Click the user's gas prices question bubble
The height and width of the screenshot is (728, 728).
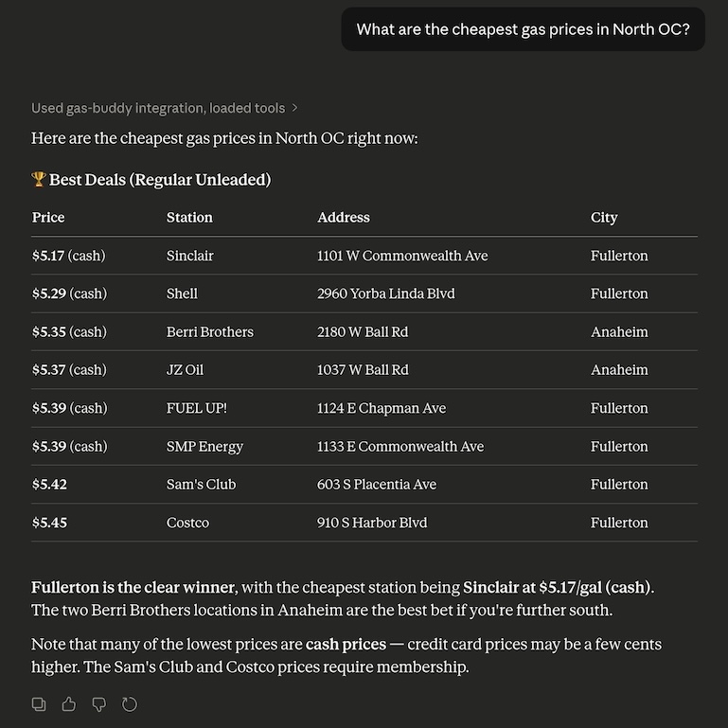523,29
